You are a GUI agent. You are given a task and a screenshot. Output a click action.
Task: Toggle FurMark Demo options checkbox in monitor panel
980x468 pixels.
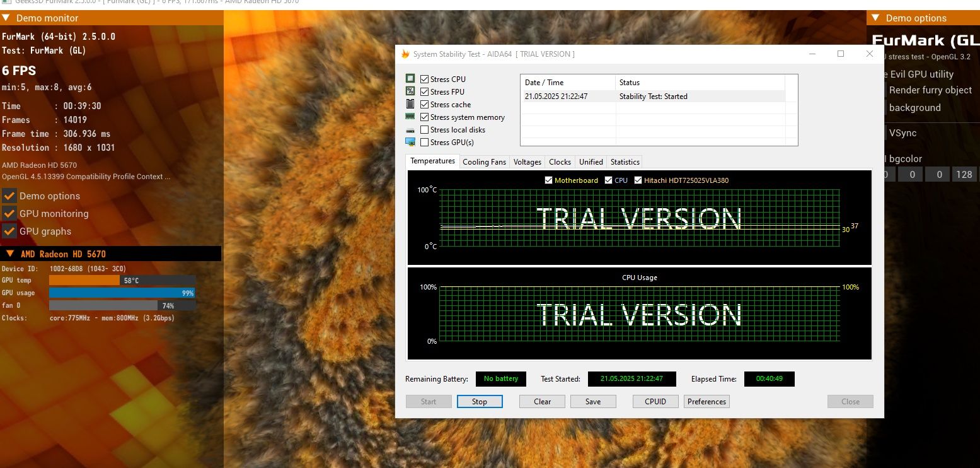click(x=9, y=196)
